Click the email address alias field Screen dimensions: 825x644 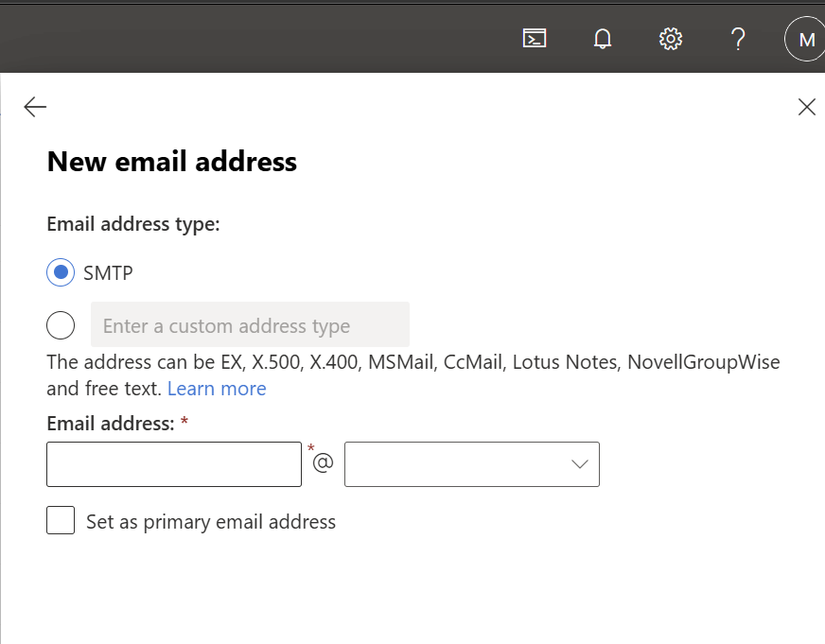click(174, 464)
